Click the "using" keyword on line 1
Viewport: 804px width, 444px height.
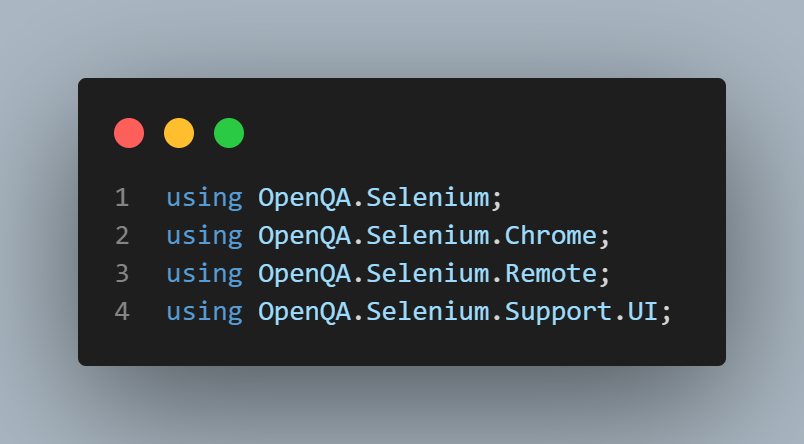coord(204,198)
